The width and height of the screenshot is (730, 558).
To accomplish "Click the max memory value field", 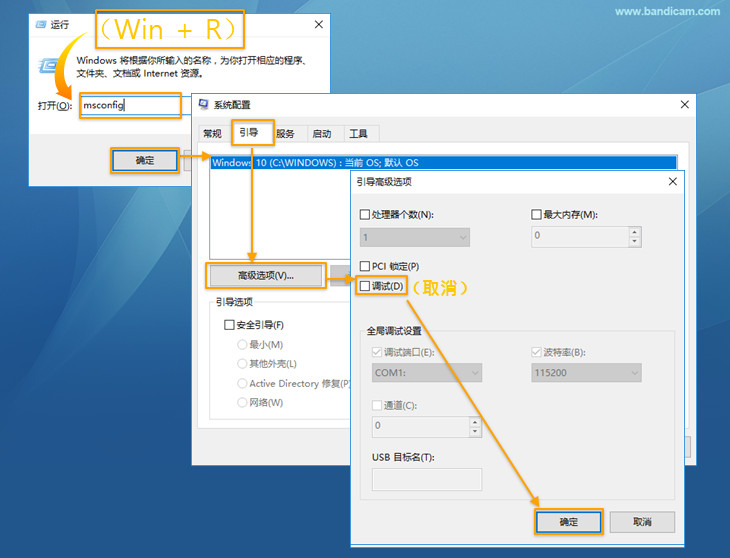I will pyautogui.click(x=580, y=236).
